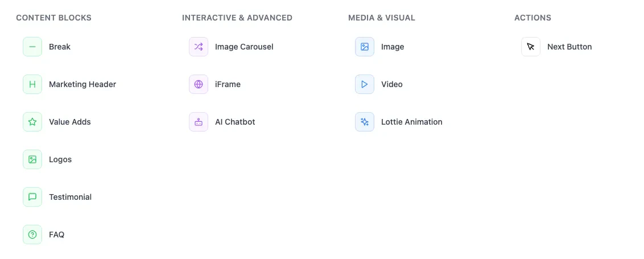
Task: Click the Video play triangle icon
Action: (364, 84)
